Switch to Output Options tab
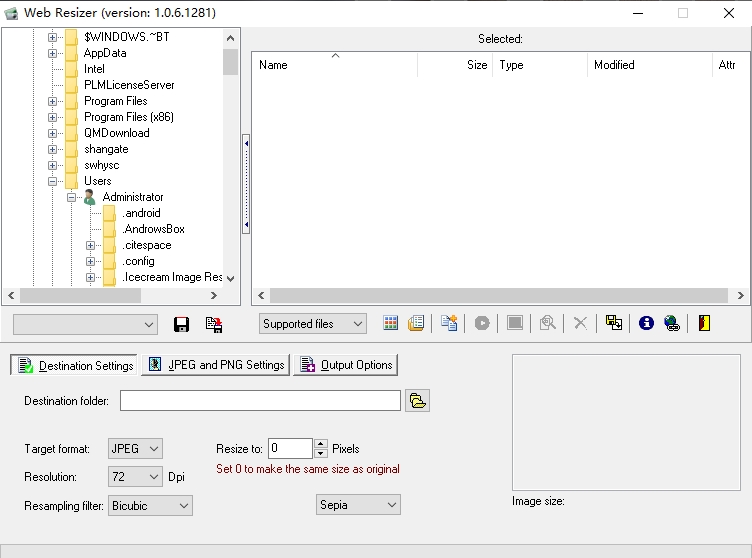Screen dimensions: 752x558 [346, 365]
